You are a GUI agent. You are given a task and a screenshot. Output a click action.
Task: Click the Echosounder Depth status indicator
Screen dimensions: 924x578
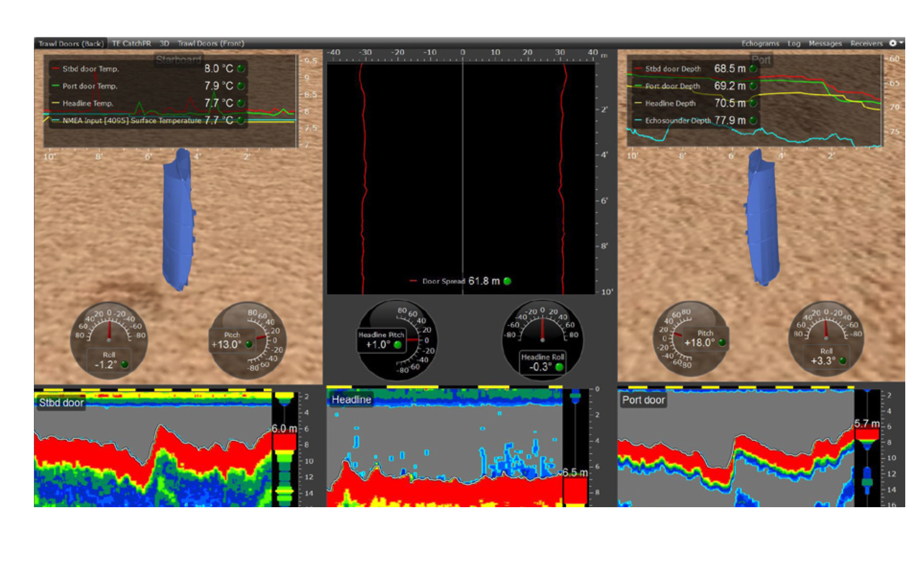(x=753, y=120)
